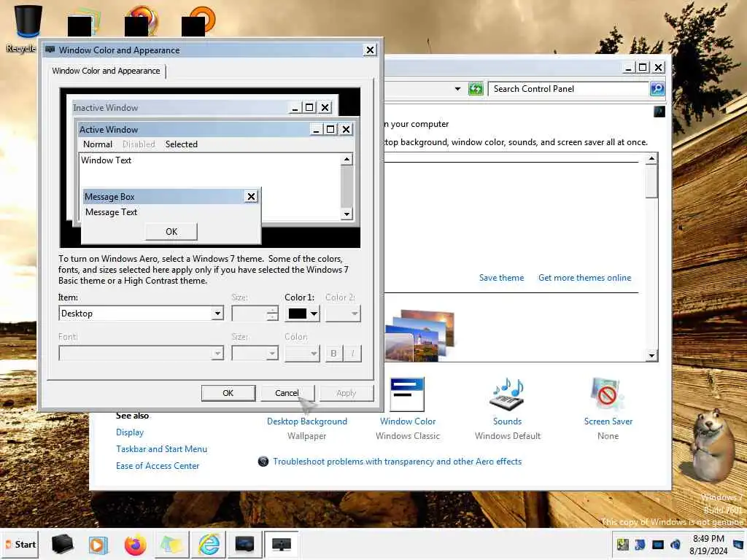Toggle the Bold B button
This screenshot has height=560, width=747.
coord(334,354)
